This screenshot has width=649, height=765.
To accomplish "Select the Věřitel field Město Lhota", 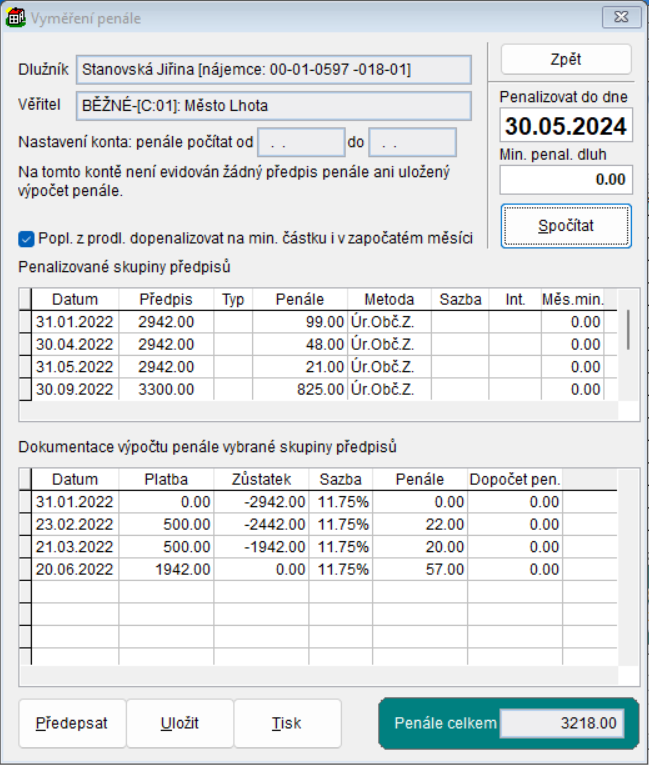I will pyautogui.click(x=273, y=106).
